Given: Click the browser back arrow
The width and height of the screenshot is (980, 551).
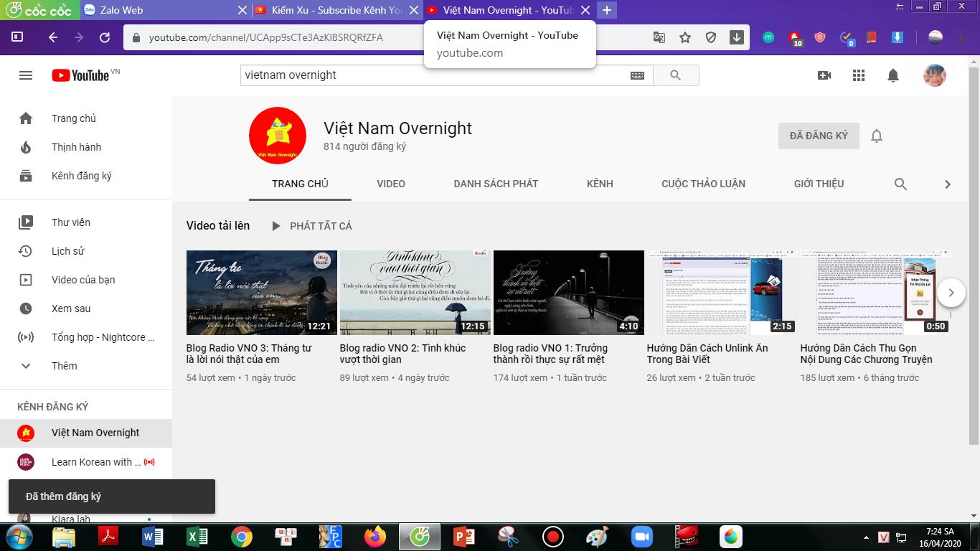Looking at the screenshot, I should [x=53, y=37].
